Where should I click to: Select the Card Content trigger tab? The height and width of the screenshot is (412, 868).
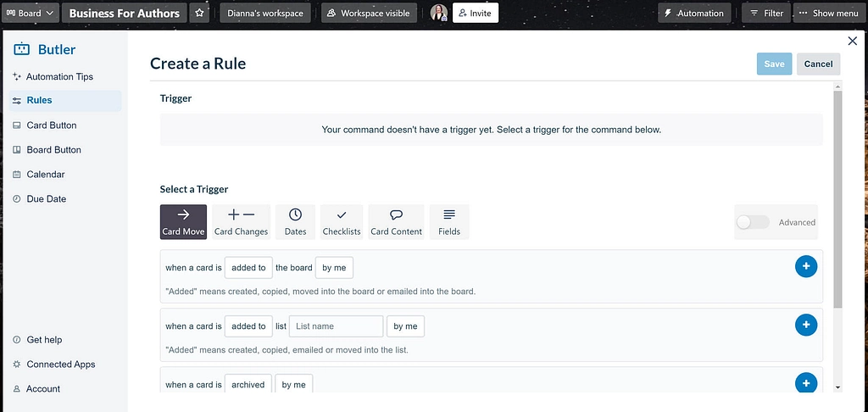397,222
